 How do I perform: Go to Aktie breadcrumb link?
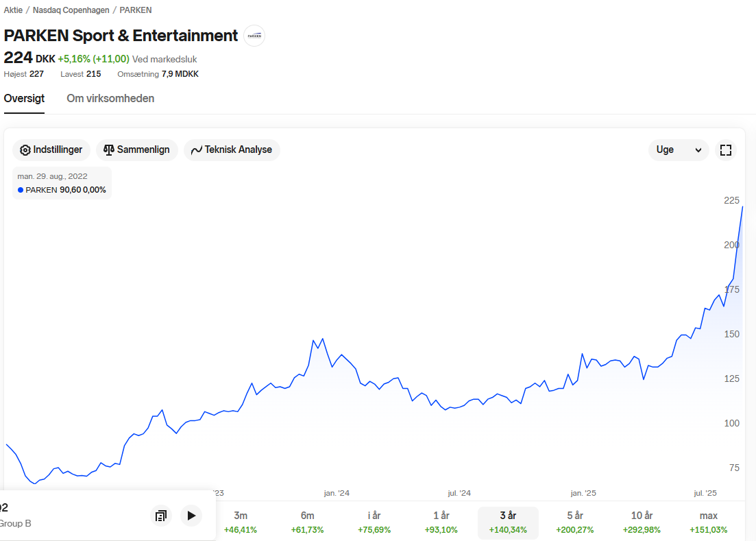click(13, 10)
